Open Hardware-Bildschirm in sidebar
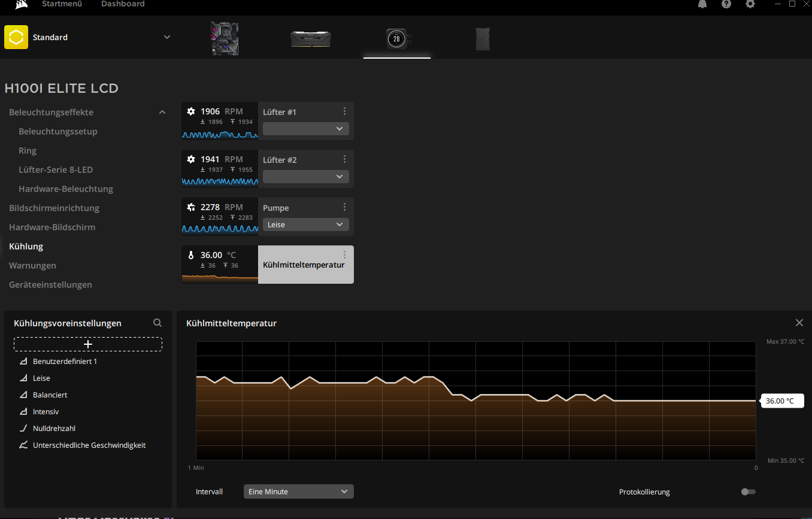 click(52, 227)
